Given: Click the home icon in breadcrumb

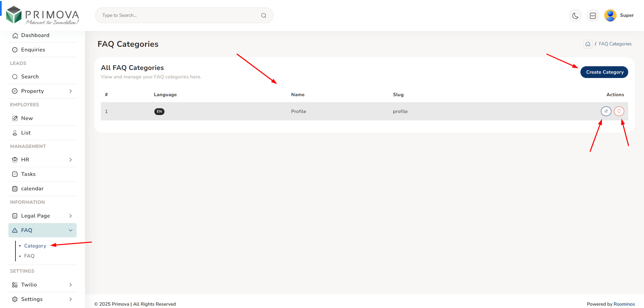Looking at the screenshot, I should [x=588, y=44].
